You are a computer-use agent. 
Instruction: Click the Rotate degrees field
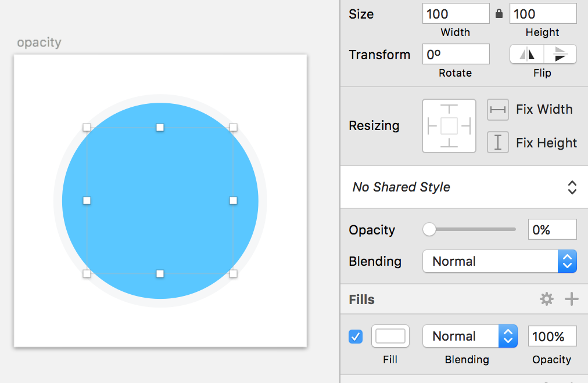[x=456, y=55]
